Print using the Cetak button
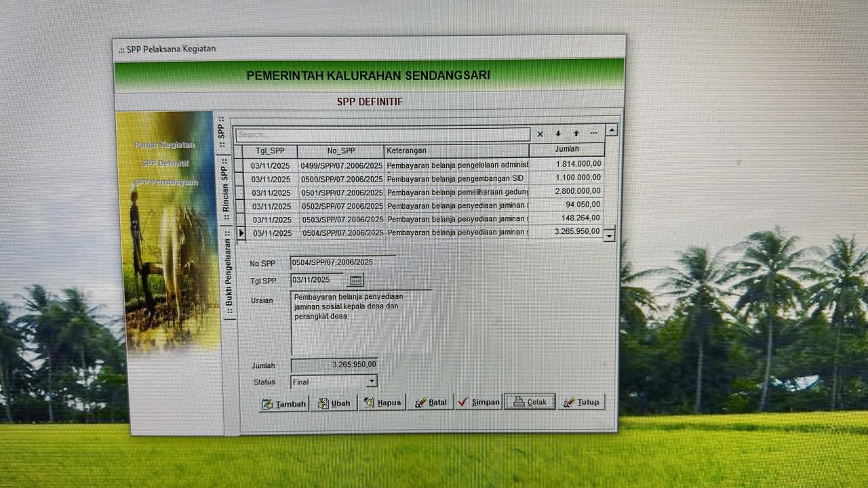Image resolution: width=868 pixels, height=488 pixels. coord(530,402)
